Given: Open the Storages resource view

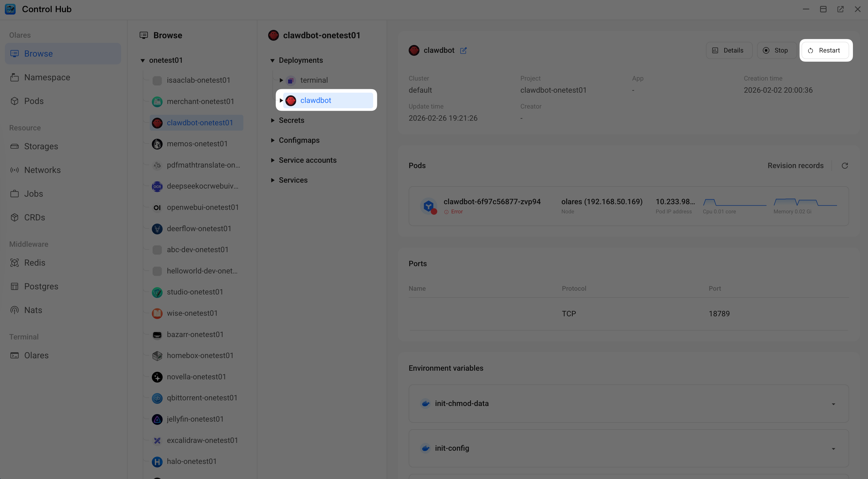Looking at the screenshot, I should pyautogui.click(x=41, y=146).
